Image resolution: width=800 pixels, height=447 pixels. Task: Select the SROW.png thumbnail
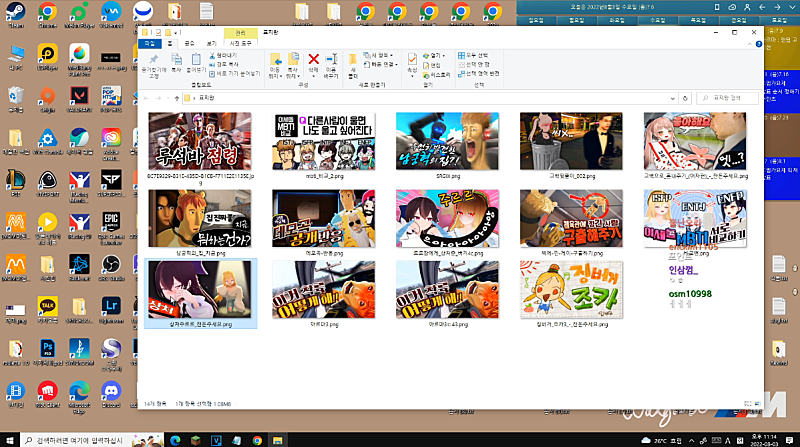click(x=433, y=142)
